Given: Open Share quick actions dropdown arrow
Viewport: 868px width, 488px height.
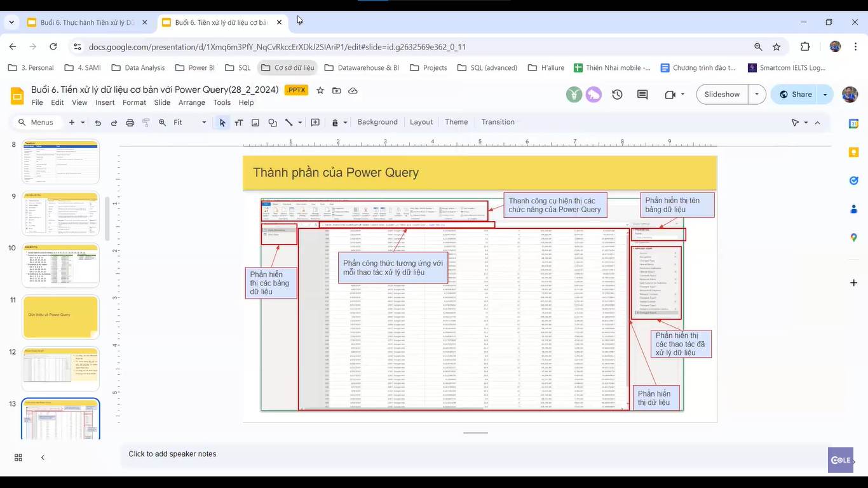Looking at the screenshot, I should coord(825,95).
